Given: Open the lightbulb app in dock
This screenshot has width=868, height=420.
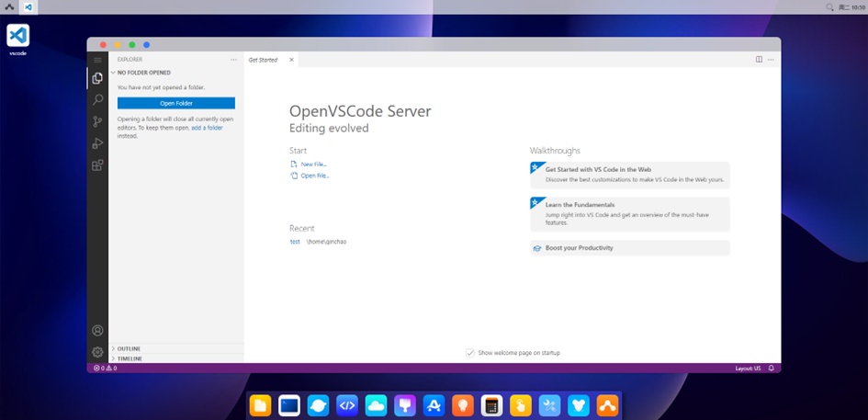Looking at the screenshot, I should [463, 405].
